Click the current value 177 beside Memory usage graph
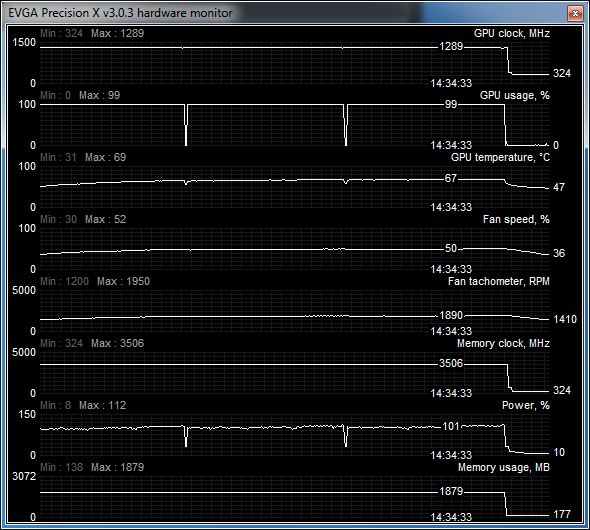This screenshot has width=590, height=530. coord(562,515)
